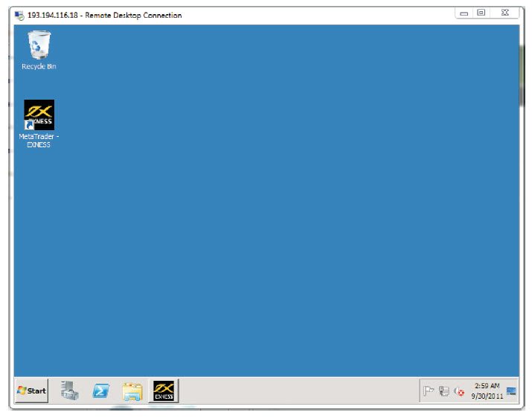Screen dimensions: 532x418
Task: Open the Action Center flag icon
Action: (x=429, y=391)
